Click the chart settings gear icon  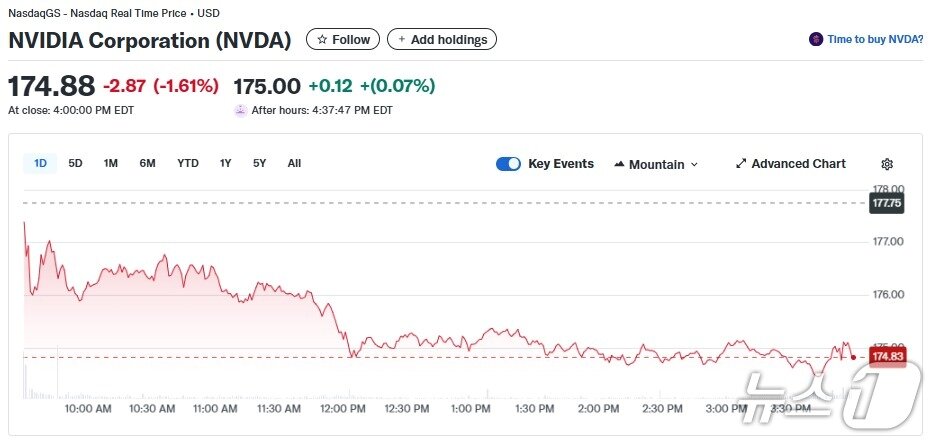coord(886,164)
